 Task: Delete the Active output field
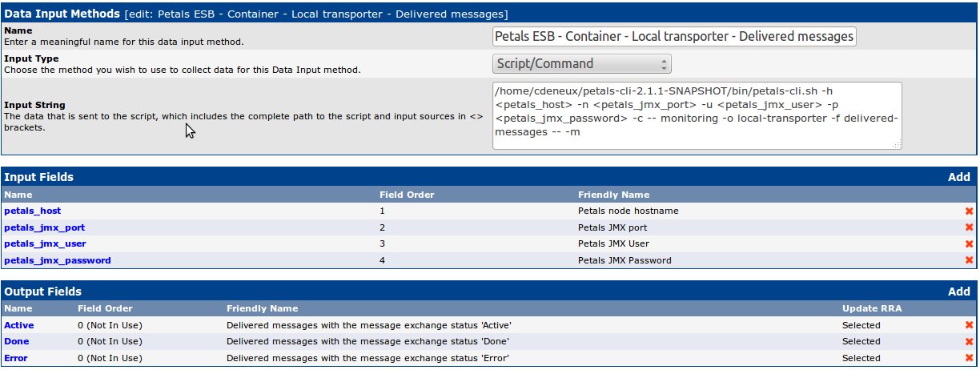(970, 325)
